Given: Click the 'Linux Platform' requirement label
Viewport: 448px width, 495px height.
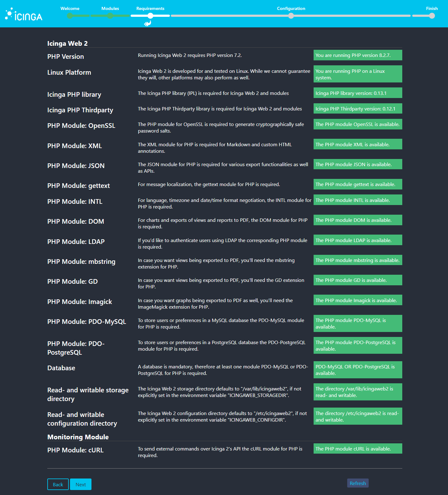Looking at the screenshot, I should point(69,72).
